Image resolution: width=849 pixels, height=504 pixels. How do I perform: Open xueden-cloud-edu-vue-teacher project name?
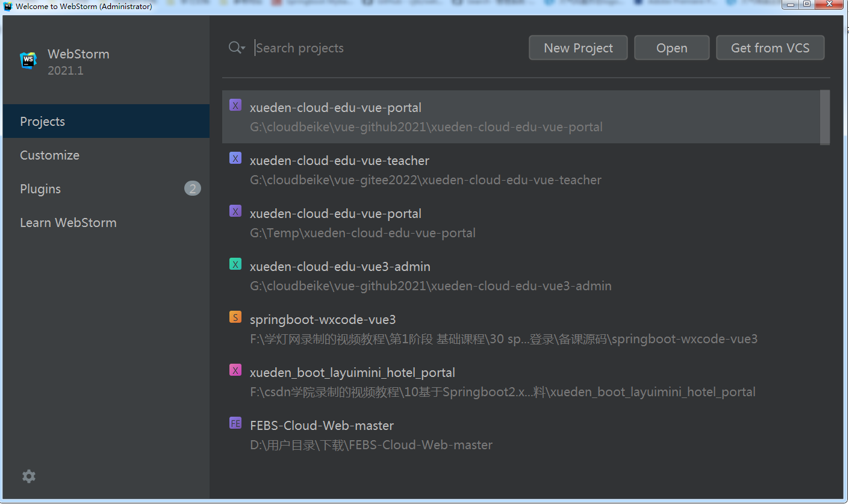(x=340, y=161)
